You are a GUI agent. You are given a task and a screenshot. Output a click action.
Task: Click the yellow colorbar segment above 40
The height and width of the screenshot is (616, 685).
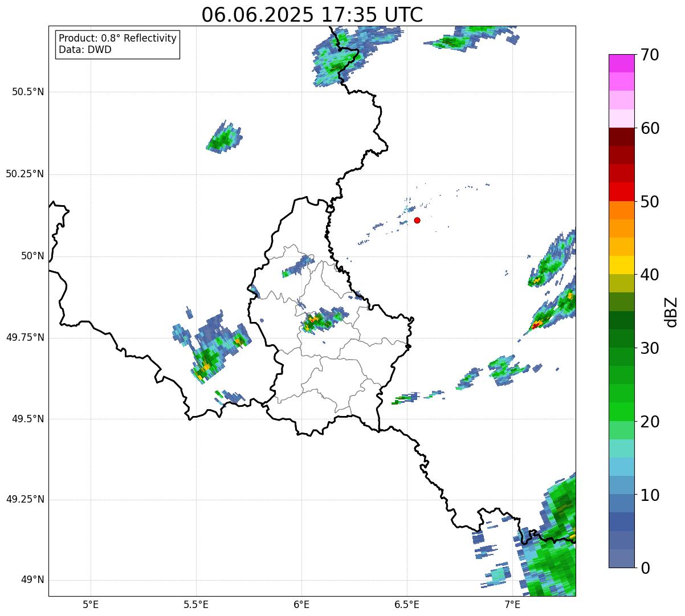click(621, 265)
